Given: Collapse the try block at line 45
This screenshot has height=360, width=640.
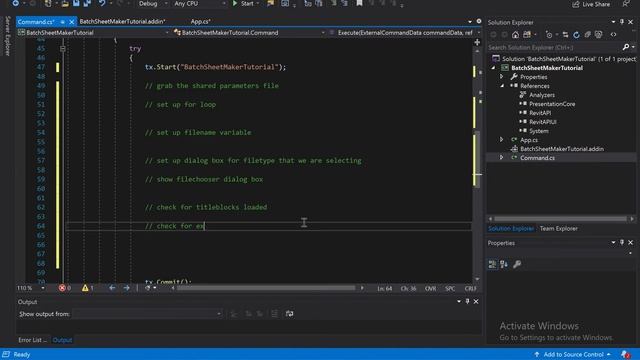Looking at the screenshot, I should point(62,49).
